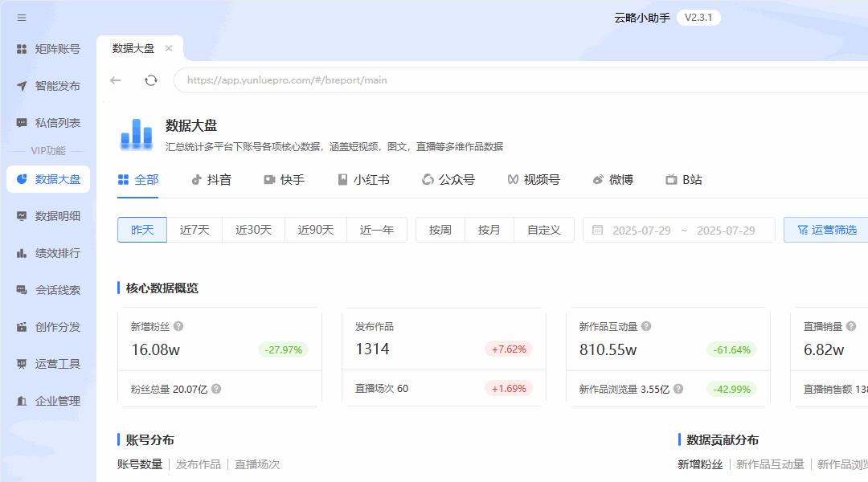
Task: Close the 数据大盘 browser tab
Action: 169,48
